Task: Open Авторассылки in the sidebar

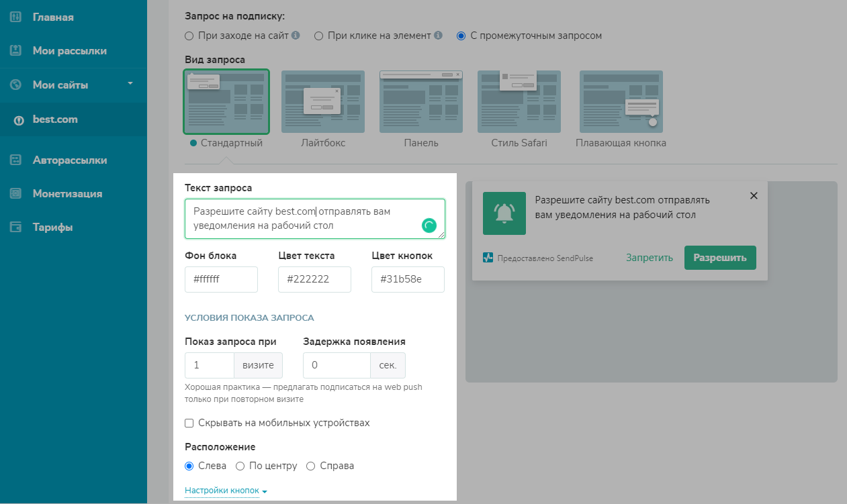Action: [x=70, y=160]
